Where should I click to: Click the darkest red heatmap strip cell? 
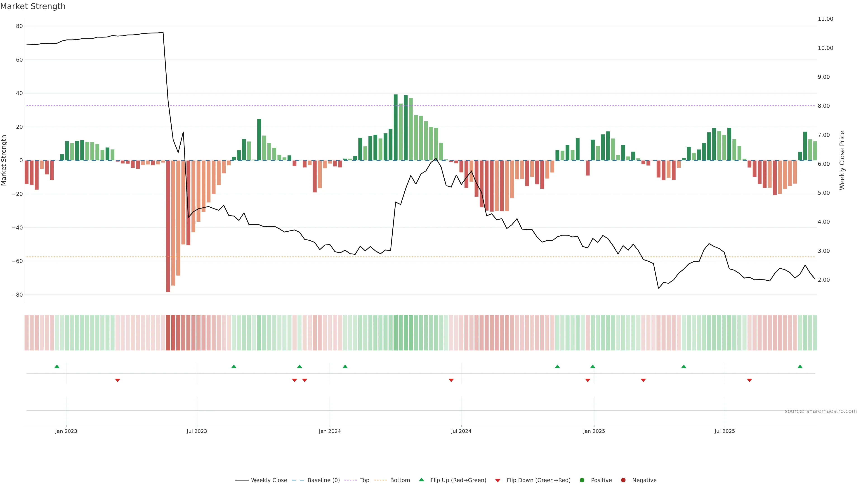click(x=168, y=333)
